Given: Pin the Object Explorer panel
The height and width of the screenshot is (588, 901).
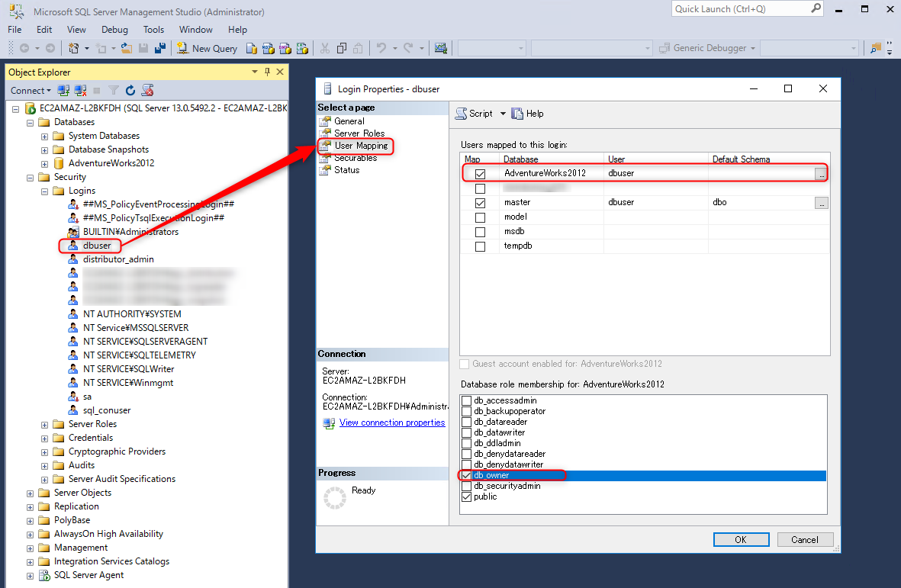Looking at the screenshot, I should (267, 72).
